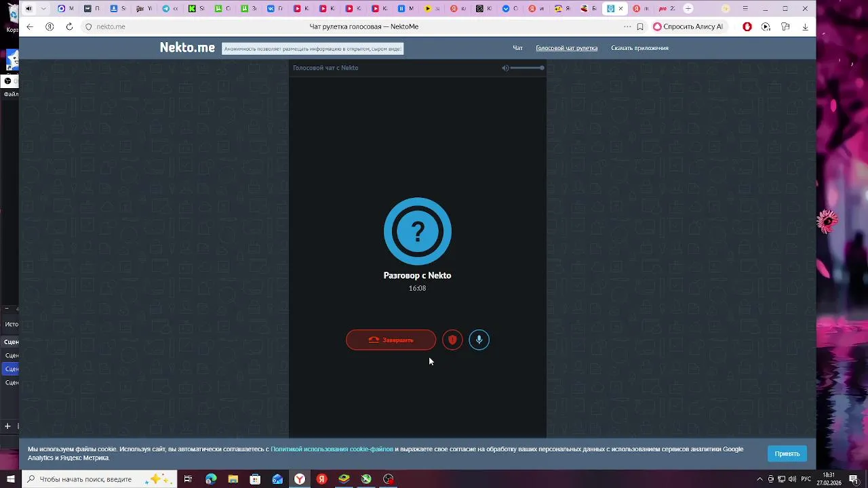Screen dimensions: 868x488
Task: Bookmark this page
Action: (640, 26)
